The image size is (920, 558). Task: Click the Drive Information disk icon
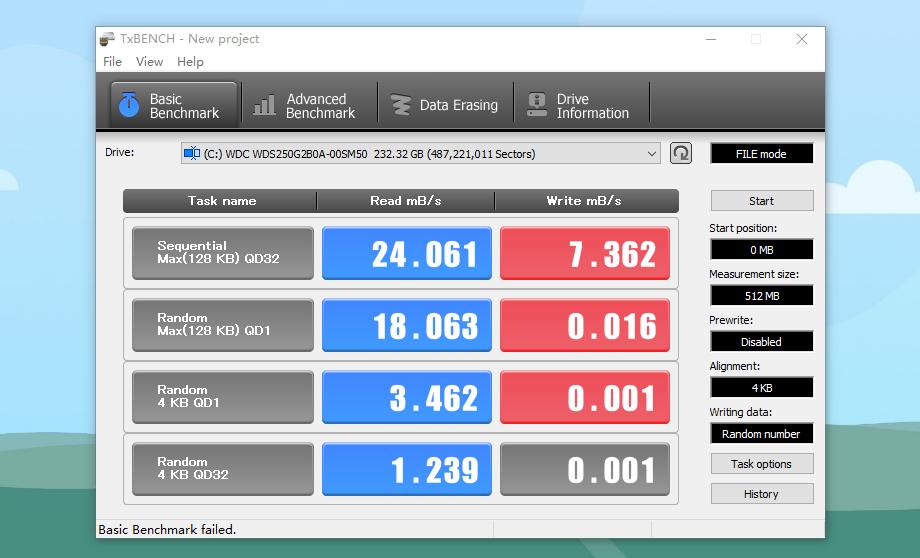click(537, 105)
